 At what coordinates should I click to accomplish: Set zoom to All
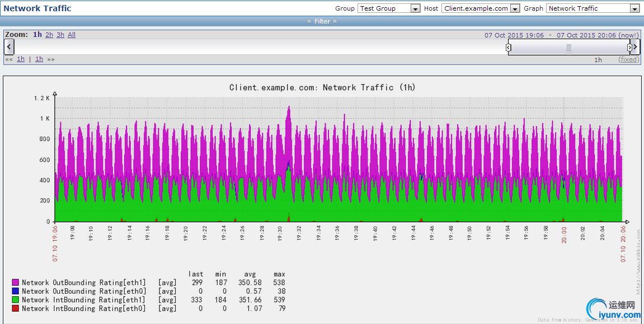[x=72, y=35]
